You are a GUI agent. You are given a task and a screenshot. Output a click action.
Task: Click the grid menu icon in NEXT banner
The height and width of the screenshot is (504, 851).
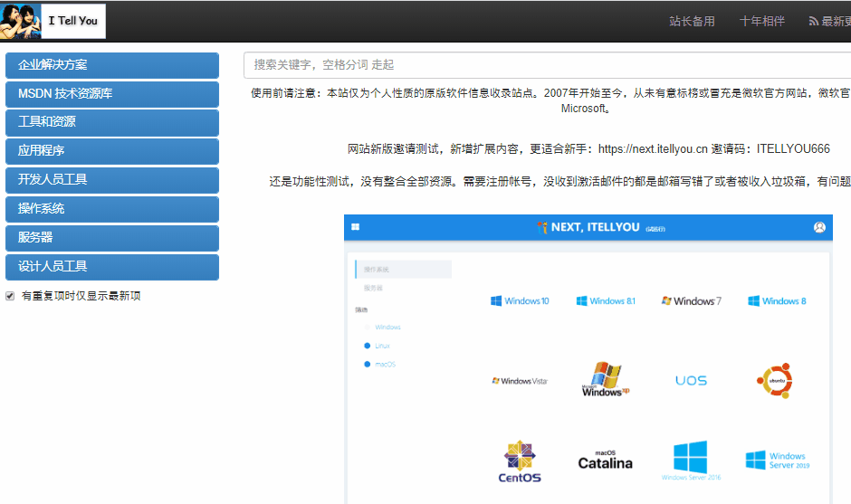click(x=356, y=227)
